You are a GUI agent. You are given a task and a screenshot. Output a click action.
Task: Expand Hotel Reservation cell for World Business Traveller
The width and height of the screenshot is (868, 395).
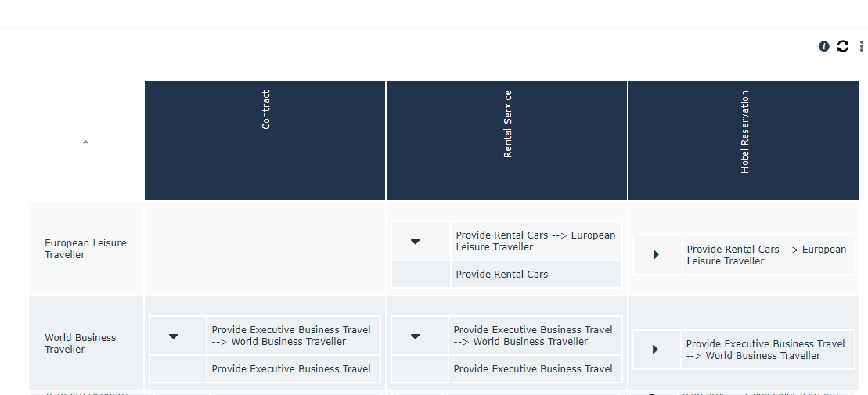(x=656, y=350)
